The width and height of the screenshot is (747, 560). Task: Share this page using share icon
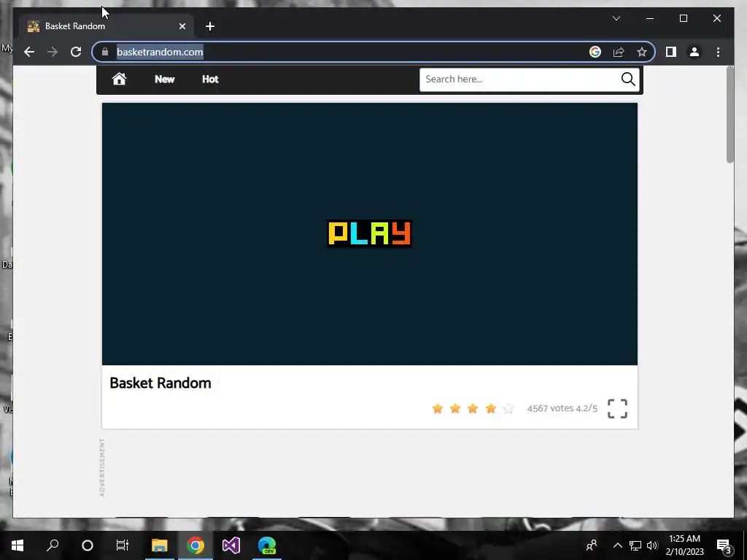(x=619, y=52)
